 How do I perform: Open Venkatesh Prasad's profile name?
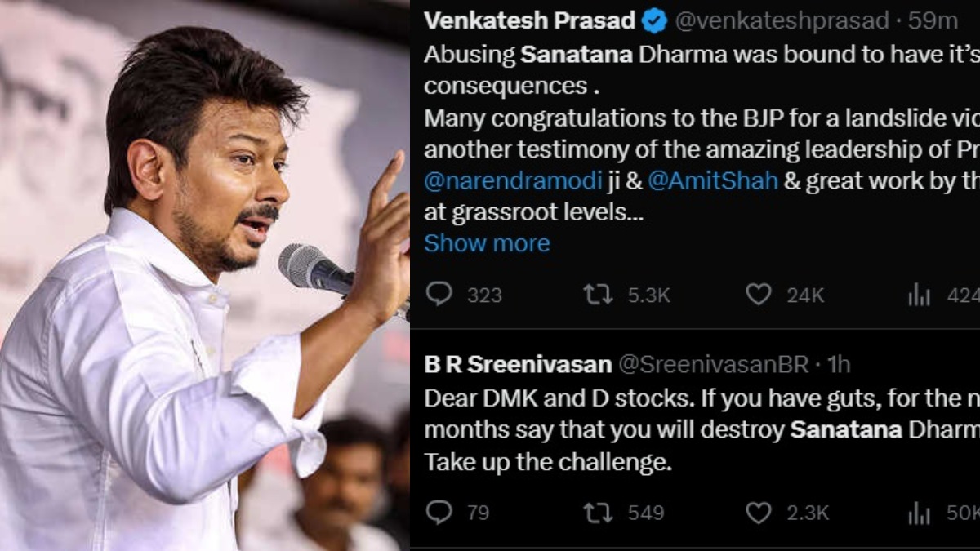(529, 21)
